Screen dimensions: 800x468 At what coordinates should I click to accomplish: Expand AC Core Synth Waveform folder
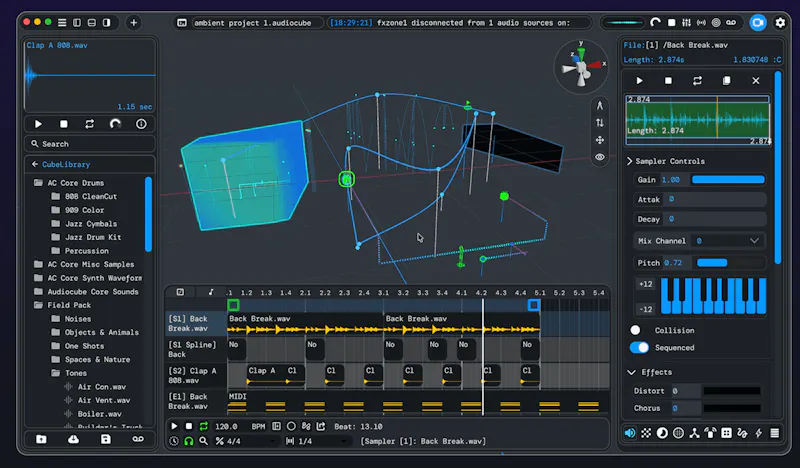click(88, 278)
